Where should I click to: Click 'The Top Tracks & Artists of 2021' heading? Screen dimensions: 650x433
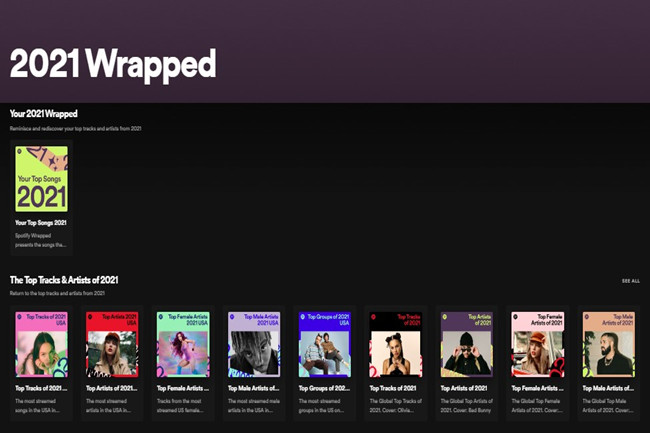pyautogui.click(x=64, y=280)
